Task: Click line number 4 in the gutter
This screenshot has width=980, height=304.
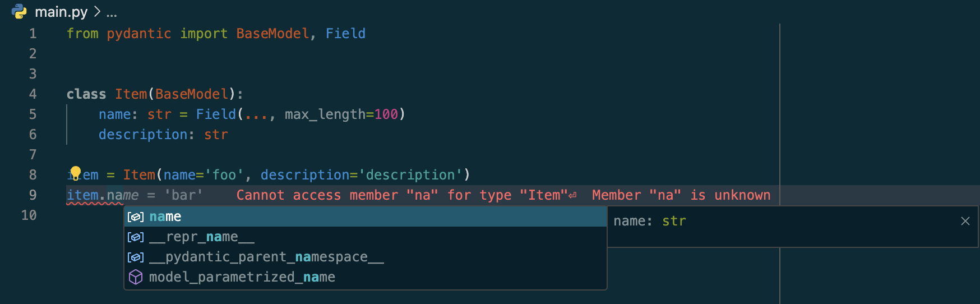Action: (33, 94)
